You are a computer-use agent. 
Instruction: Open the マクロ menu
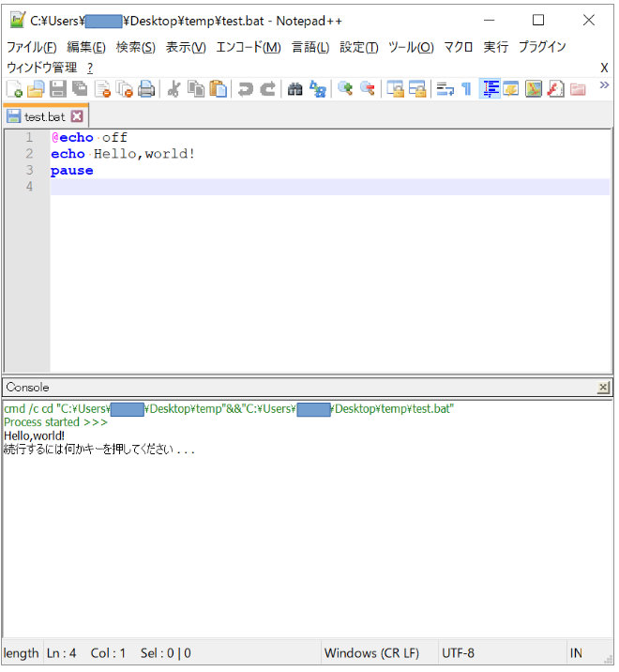[x=459, y=47]
